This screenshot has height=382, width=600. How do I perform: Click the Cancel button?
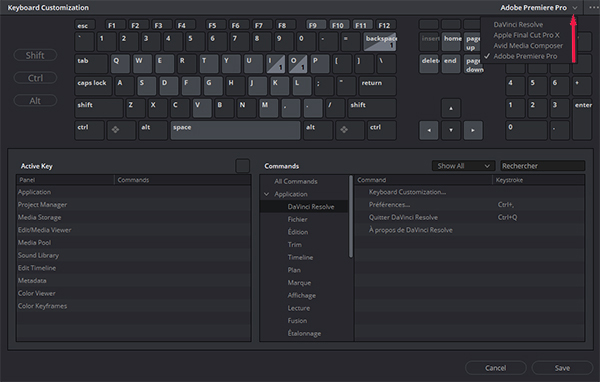pyautogui.click(x=496, y=368)
